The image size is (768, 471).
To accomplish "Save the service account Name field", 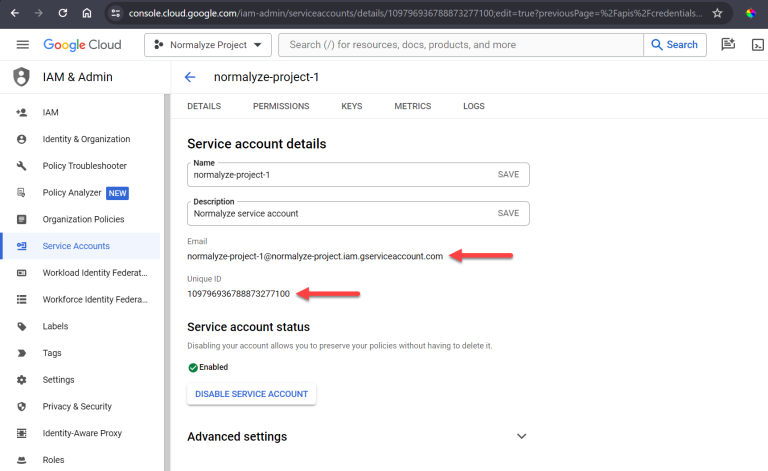I will coord(508,174).
